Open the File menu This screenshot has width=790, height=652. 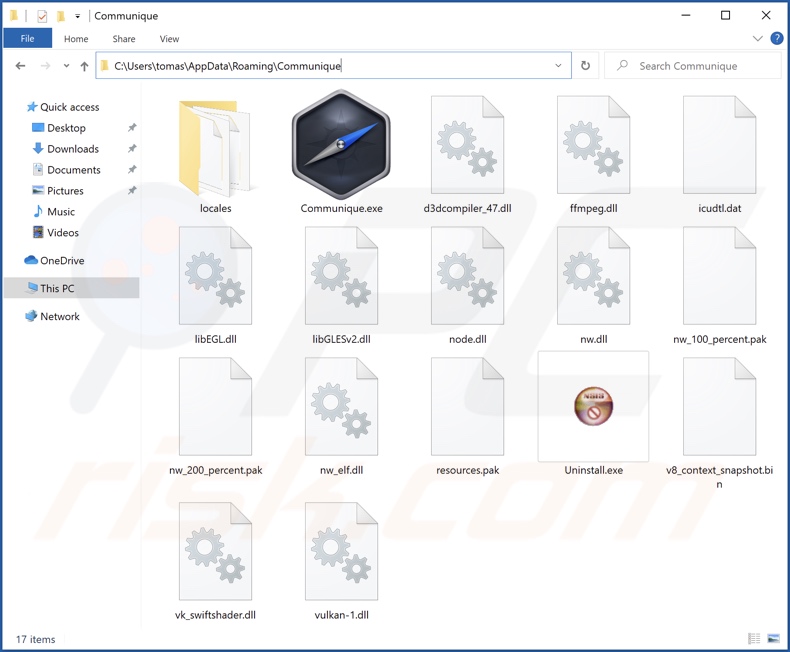click(x=27, y=38)
